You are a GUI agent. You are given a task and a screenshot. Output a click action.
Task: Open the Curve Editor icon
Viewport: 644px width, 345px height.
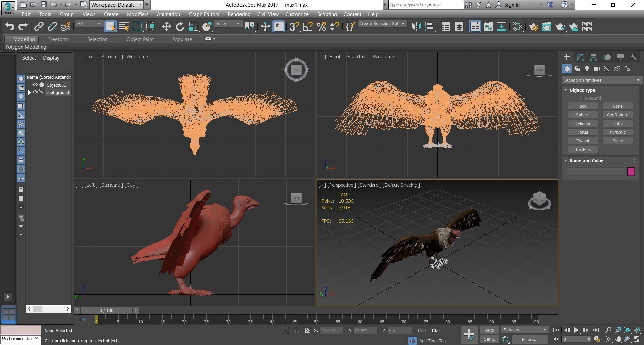(488, 26)
